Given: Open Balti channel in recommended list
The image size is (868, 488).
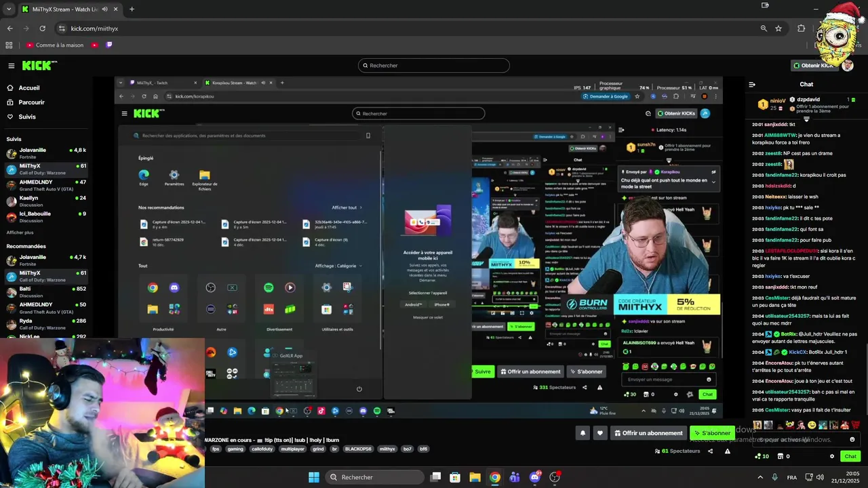Looking at the screenshot, I should [47, 291].
